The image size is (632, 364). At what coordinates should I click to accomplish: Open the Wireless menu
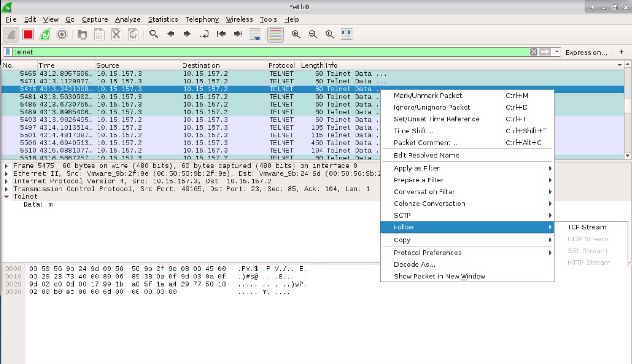(239, 19)
